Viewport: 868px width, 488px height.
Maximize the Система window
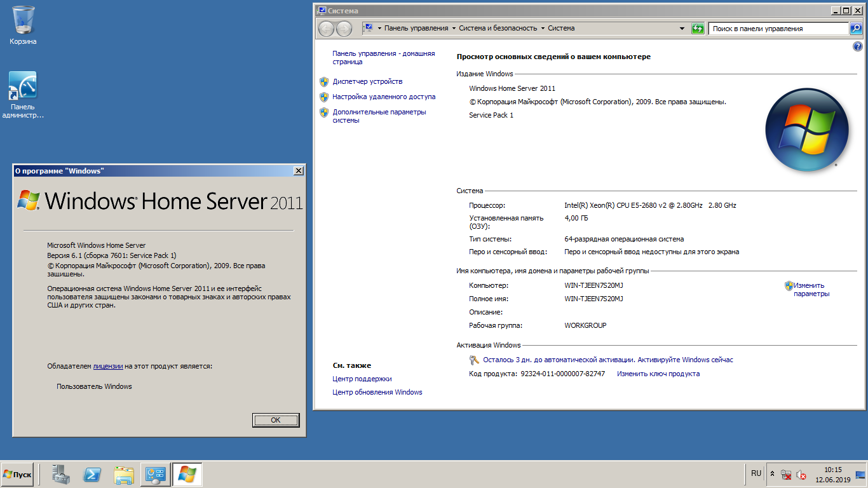[x=846, y=10]
